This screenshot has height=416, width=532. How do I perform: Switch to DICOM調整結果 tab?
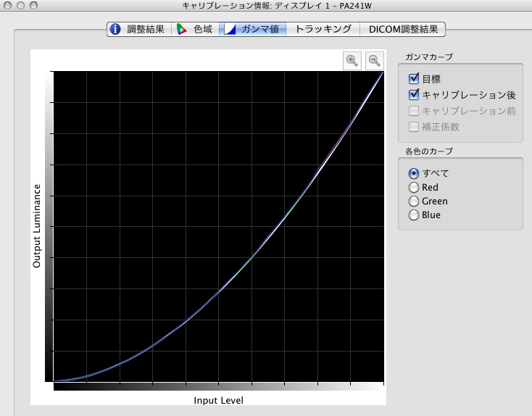402,29
